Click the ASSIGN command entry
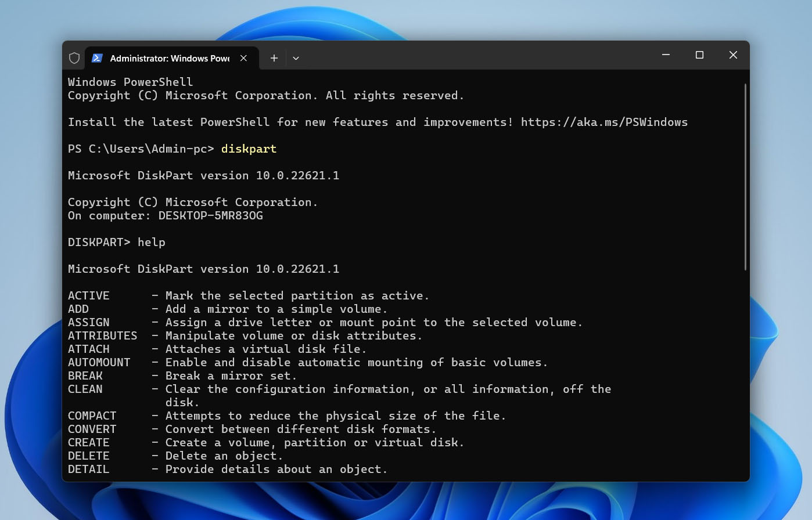Viewport: 812px width, 520px height. click(x=89, y=322)
